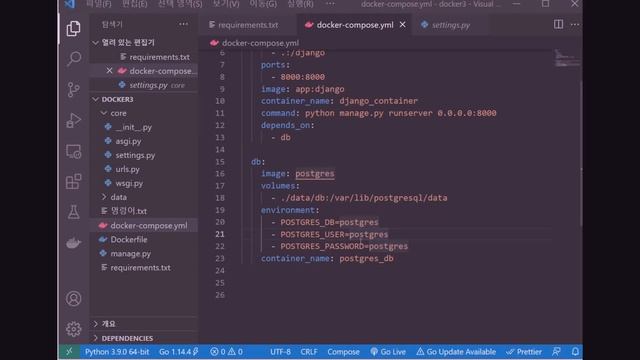Open the 보기(V) menu
The width and height of the screenshot is (640, 360).
(226, 4)
